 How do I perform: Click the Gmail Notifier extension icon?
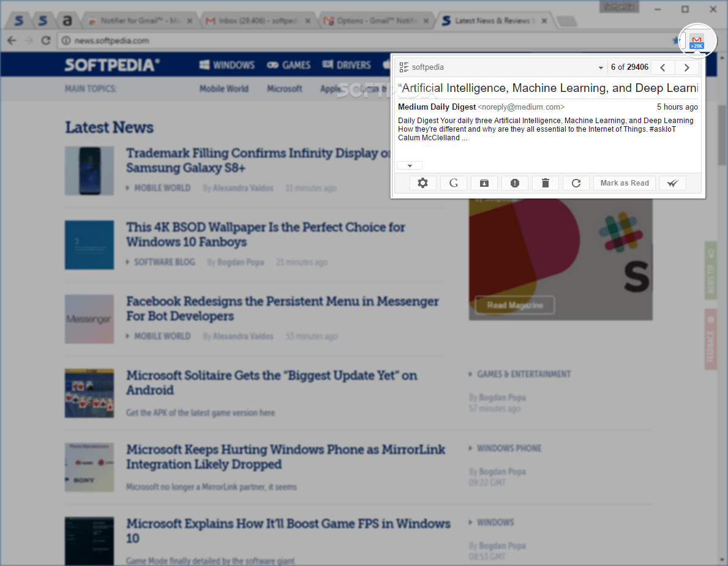(697, 40)
